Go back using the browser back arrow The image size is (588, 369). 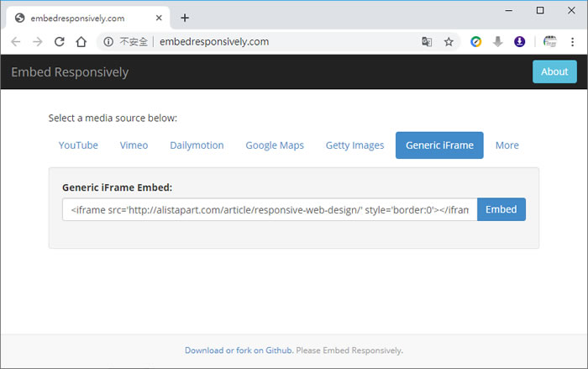pyautogui.click(x=16, y=42)
